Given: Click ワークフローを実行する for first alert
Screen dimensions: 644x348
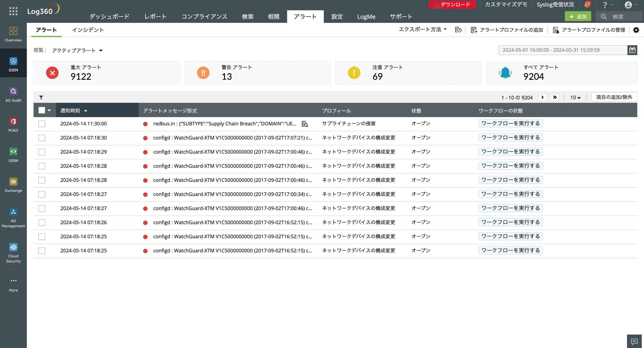Looking at the screenshot, I should click(511, 123).
